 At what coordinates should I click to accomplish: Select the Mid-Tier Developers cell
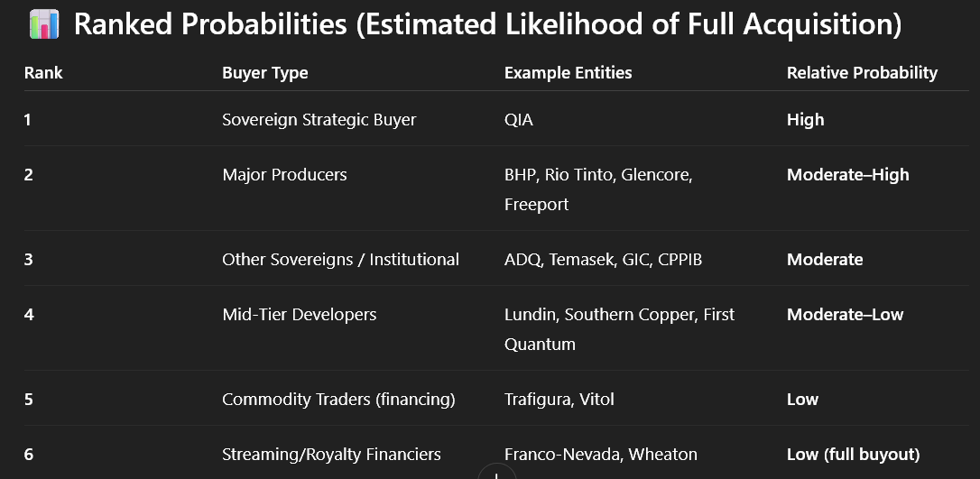(x=299, y=315)
